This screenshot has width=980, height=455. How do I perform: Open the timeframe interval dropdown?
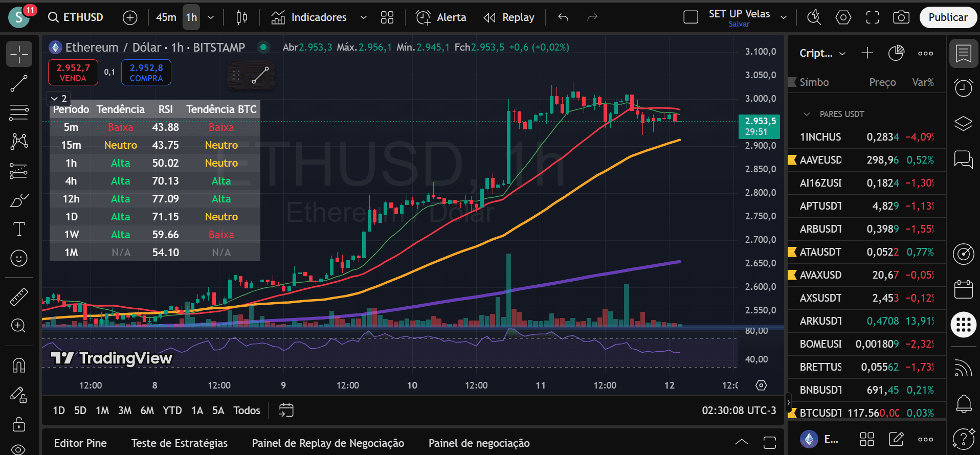click(x=211, y=17)
